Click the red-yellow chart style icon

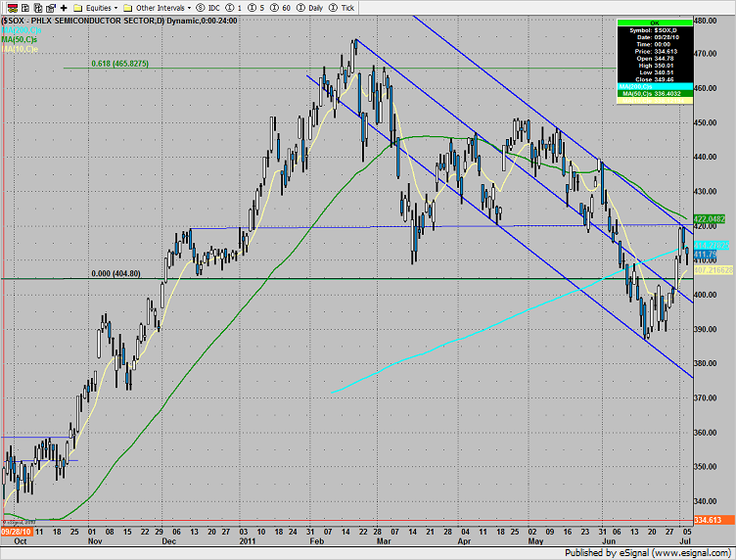(x=12, y=8)
